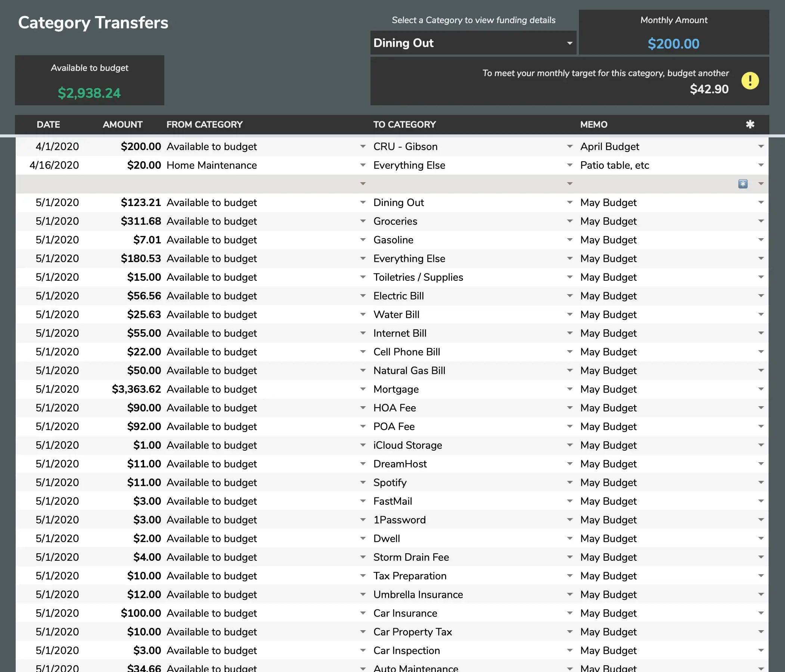Open memo dropdown in Patio table row
The image size is (785, 672).
pos(761,165)
